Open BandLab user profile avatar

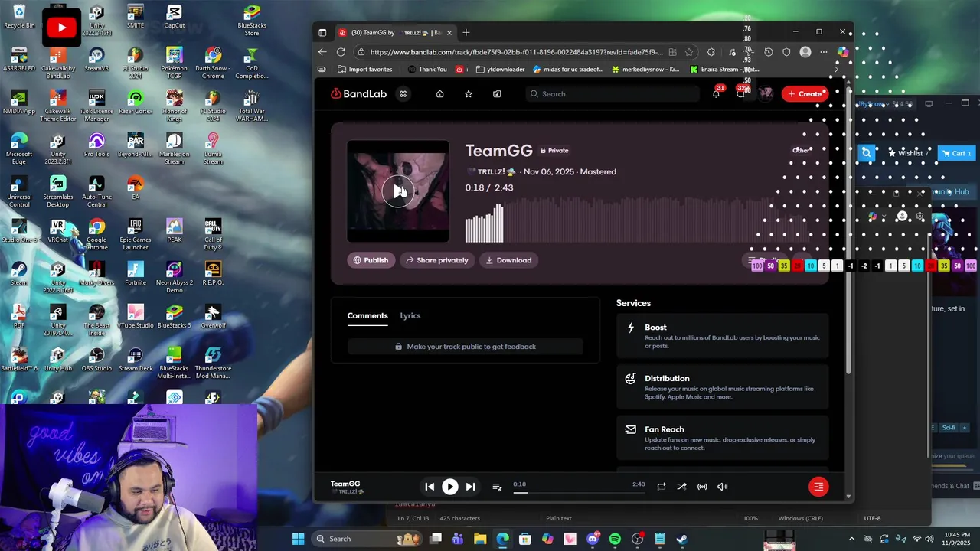pos(765,93)
